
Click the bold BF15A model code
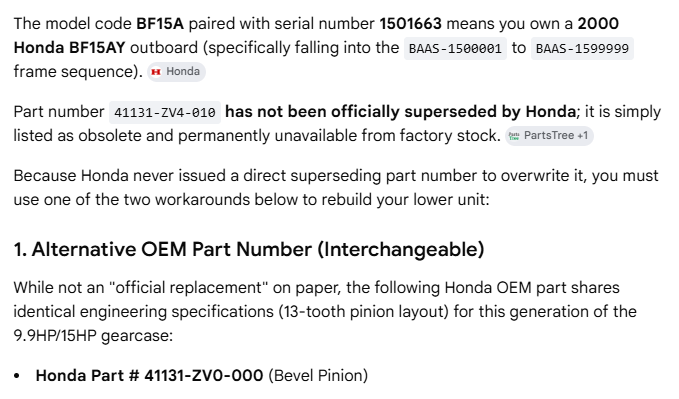tap(160, 23)
